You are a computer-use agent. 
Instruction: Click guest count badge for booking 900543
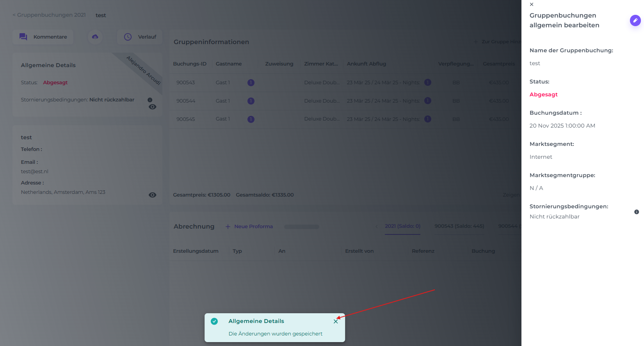click(x=251, y=83)
